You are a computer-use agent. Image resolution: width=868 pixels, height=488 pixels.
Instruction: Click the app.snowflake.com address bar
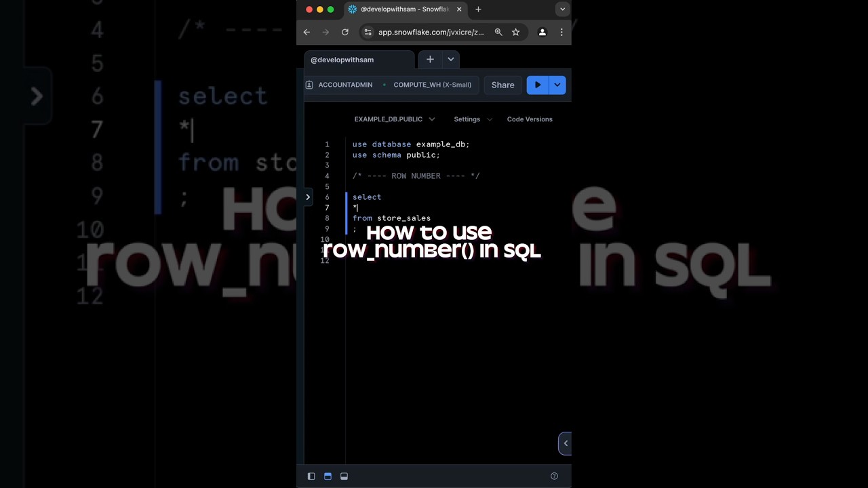431,32
